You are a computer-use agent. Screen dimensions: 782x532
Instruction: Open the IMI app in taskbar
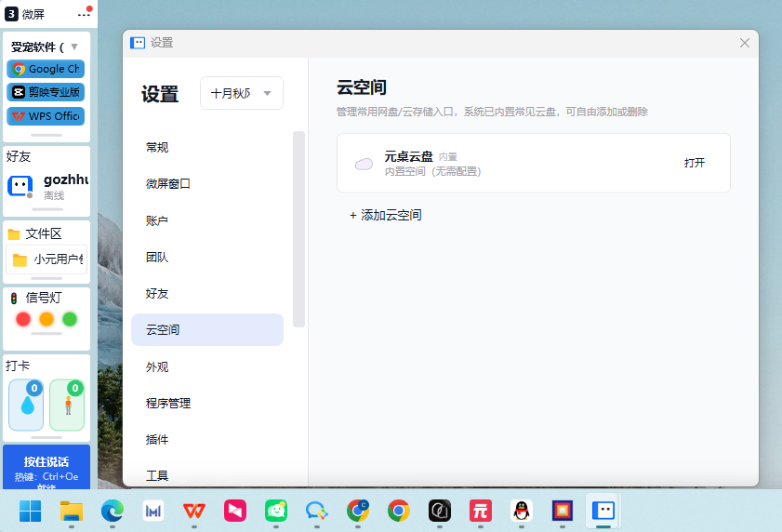pyautogui.click(x=153, y=511)
